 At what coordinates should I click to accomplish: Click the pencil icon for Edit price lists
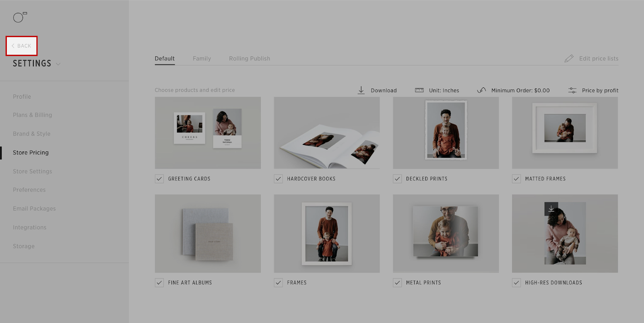click(x=569, y=58)
